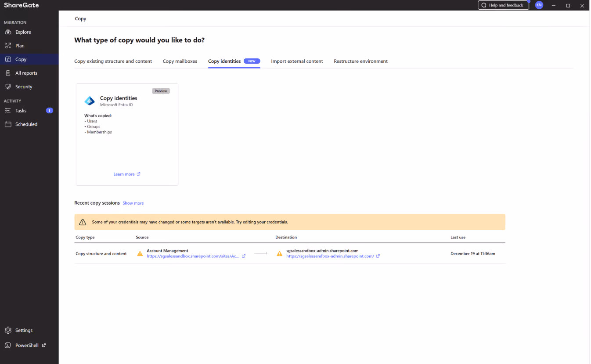Click the Security shield icon
591x364 pixels.
8,86
